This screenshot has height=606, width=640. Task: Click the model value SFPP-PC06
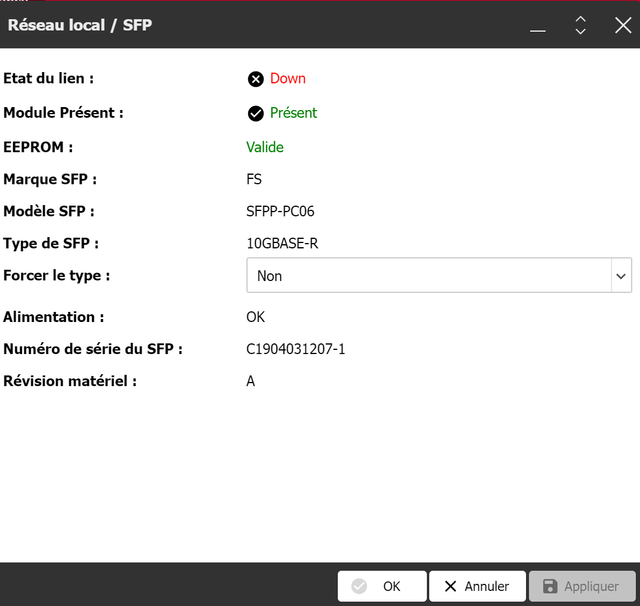point(280,211)
